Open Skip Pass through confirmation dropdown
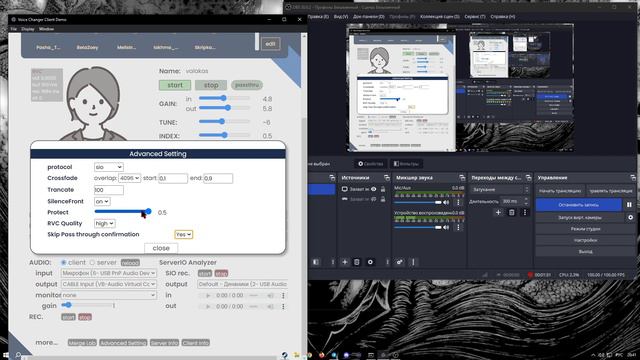640x360 pixels. point(183,235)
